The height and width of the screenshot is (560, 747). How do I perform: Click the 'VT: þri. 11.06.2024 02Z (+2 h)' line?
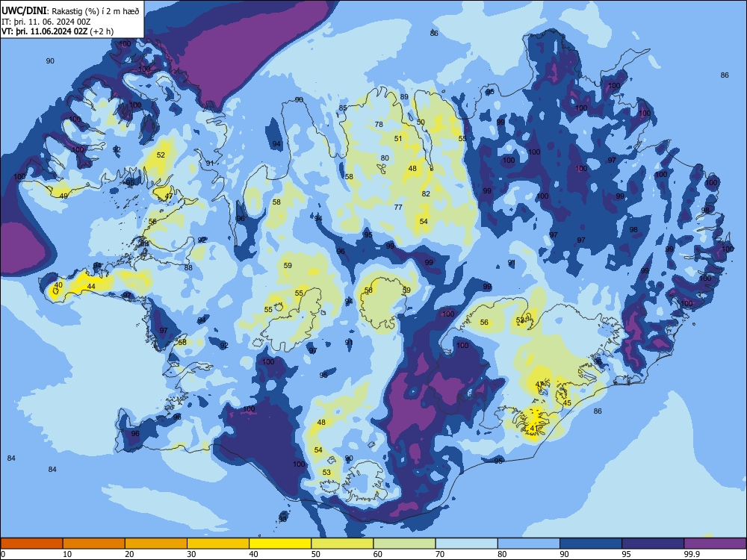pyautogui.click(x=58, y=31)
